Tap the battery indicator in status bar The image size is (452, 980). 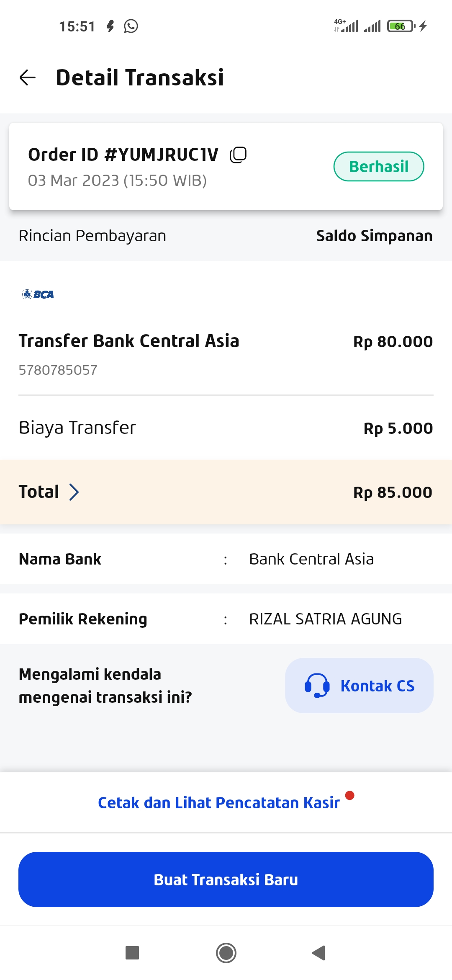point(401,26)
